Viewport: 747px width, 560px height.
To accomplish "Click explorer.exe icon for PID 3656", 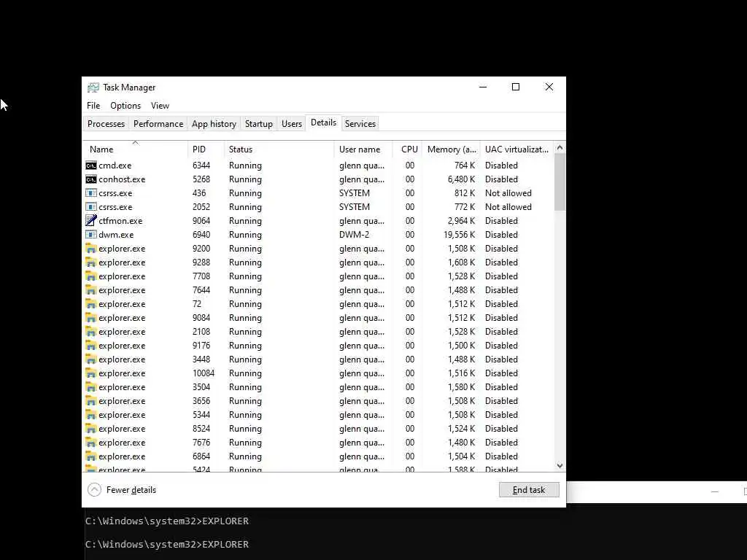I will pos(90,400).
